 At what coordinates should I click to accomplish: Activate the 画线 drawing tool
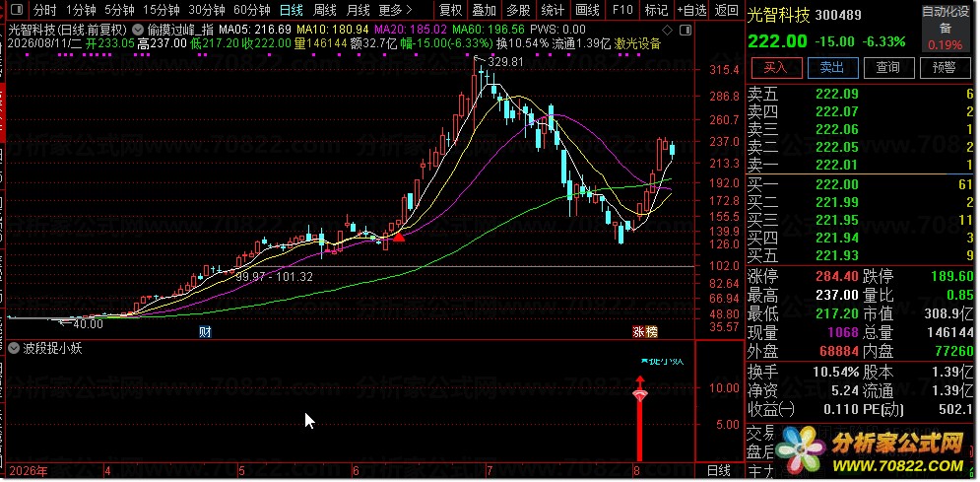[x=587, y=10]
